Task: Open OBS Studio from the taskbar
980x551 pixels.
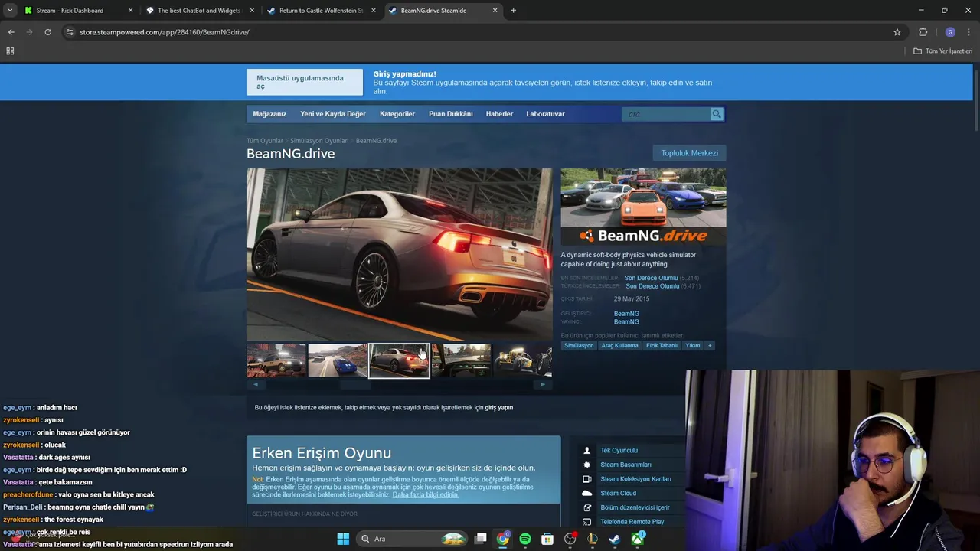Action: click(x=570, y=539)
